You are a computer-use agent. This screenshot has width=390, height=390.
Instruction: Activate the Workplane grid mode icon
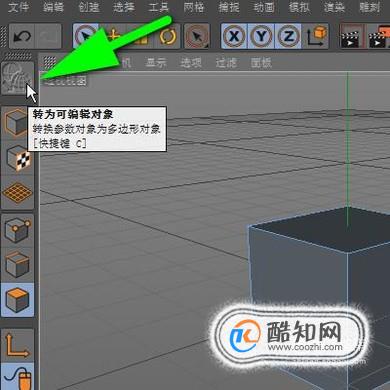click(17, 193)
